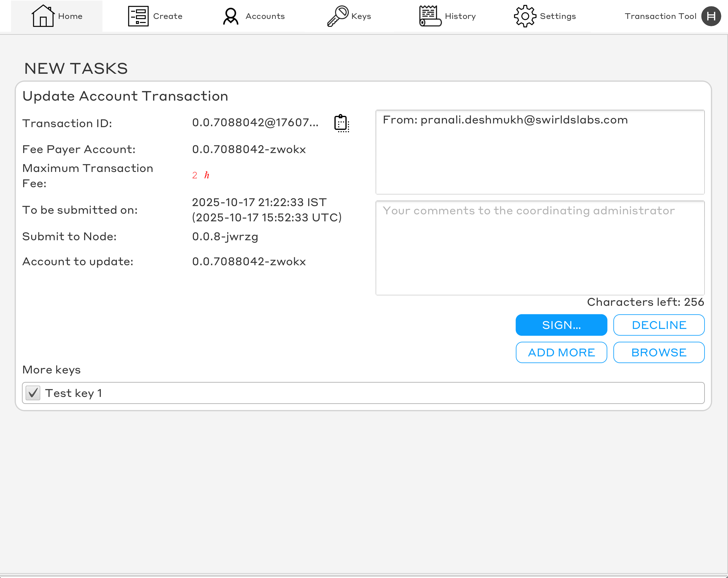This screenshot has width=728, height=578.
Task: Open Accounts via person icon
Action: coord(230,16)
